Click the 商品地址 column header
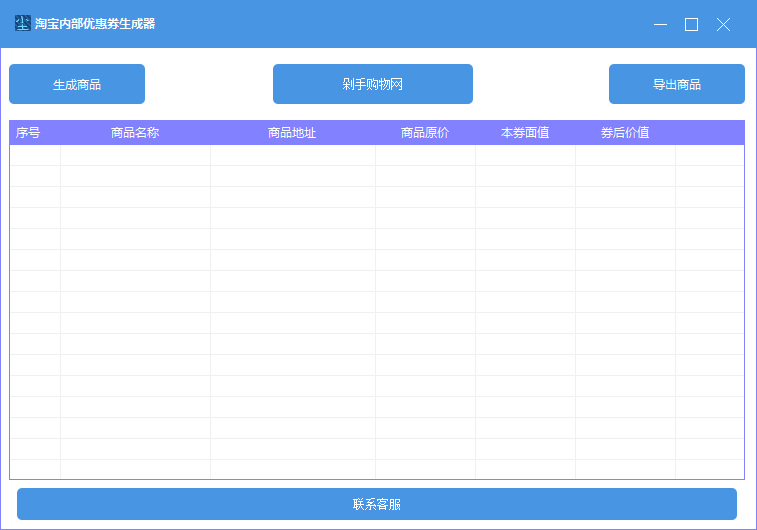Screen dimensions: 757x530 (x=293, y=132)
